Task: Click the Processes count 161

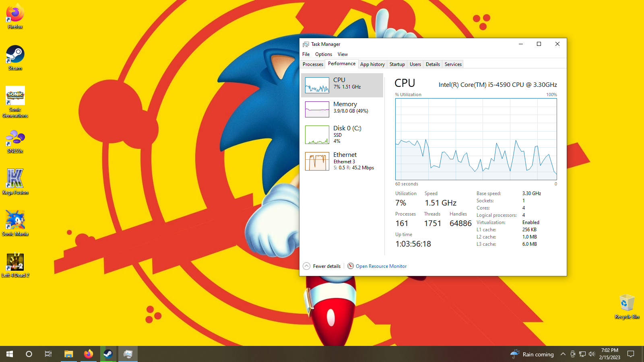Action: coord(402,224)
